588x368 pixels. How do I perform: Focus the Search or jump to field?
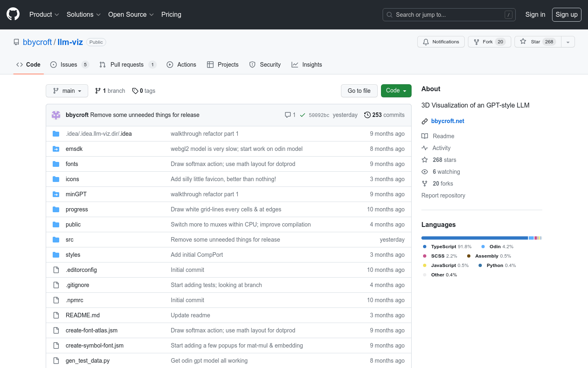449,15
